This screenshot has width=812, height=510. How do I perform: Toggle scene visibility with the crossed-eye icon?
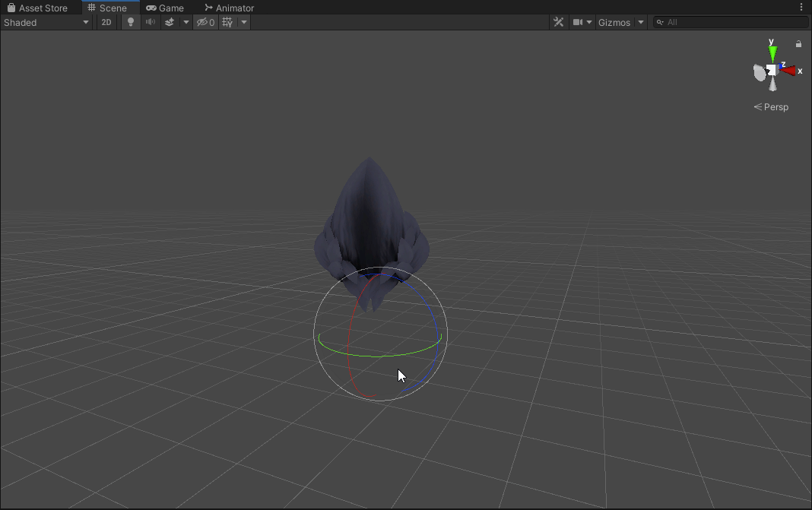pyautogui.click(x=201, y=22)
